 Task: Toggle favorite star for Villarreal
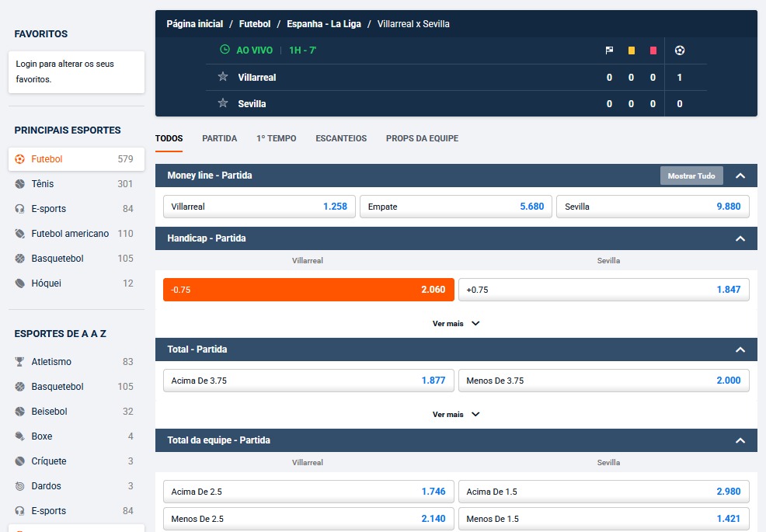[x=223, y=77]
